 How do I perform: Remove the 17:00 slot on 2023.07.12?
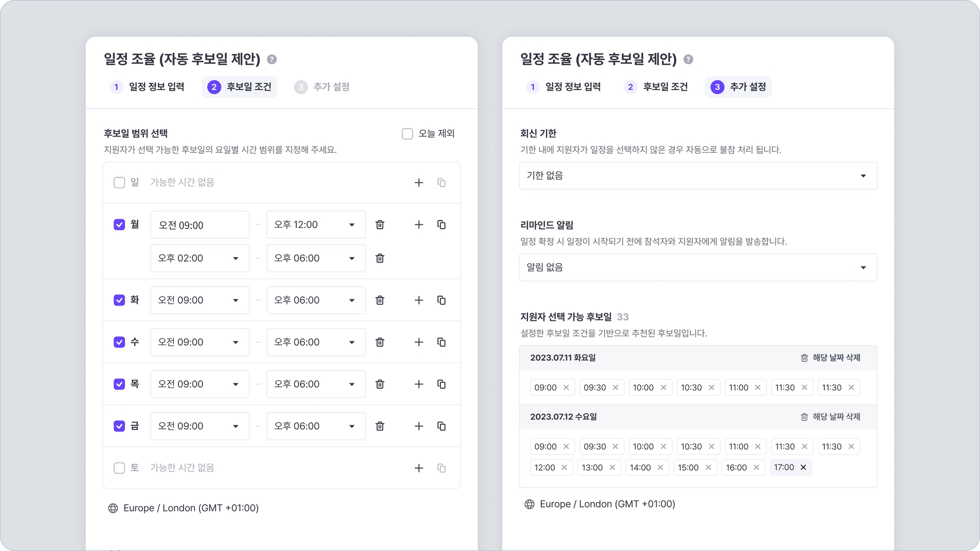[x=803, y=467]
